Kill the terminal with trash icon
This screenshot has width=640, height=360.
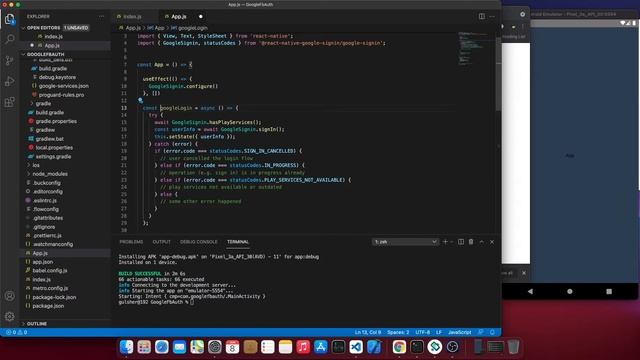(x=471, y=242)
